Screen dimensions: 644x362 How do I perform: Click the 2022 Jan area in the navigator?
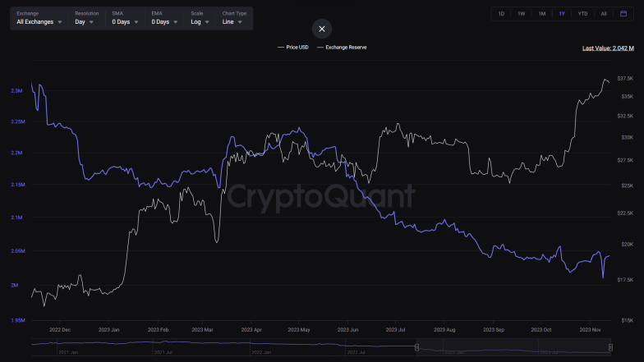tap(261, 352)
